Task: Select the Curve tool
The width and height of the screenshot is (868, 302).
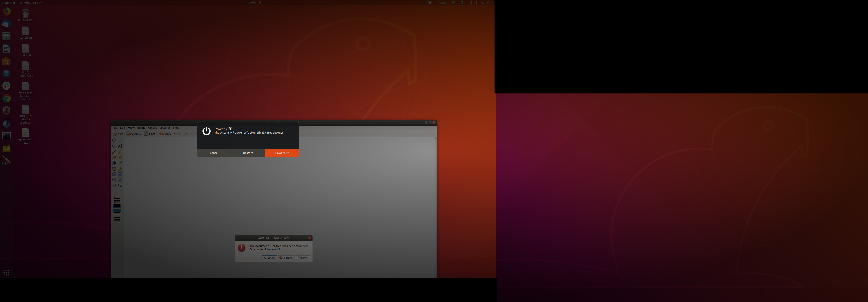Action: point(120,185)
